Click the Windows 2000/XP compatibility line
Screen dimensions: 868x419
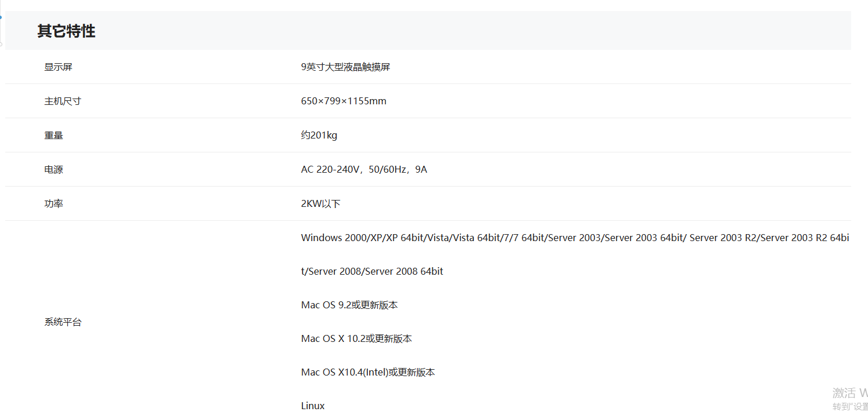pyautogui.click(x=575, y=238)
